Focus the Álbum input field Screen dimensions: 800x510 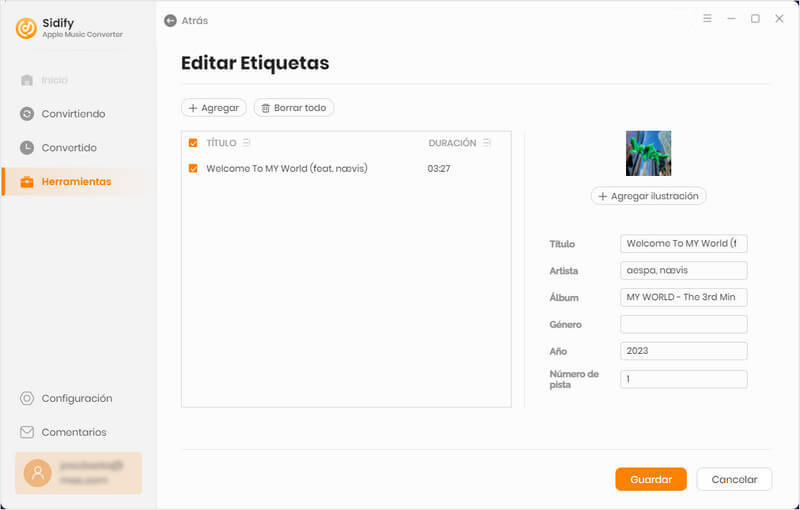[684, 297]
